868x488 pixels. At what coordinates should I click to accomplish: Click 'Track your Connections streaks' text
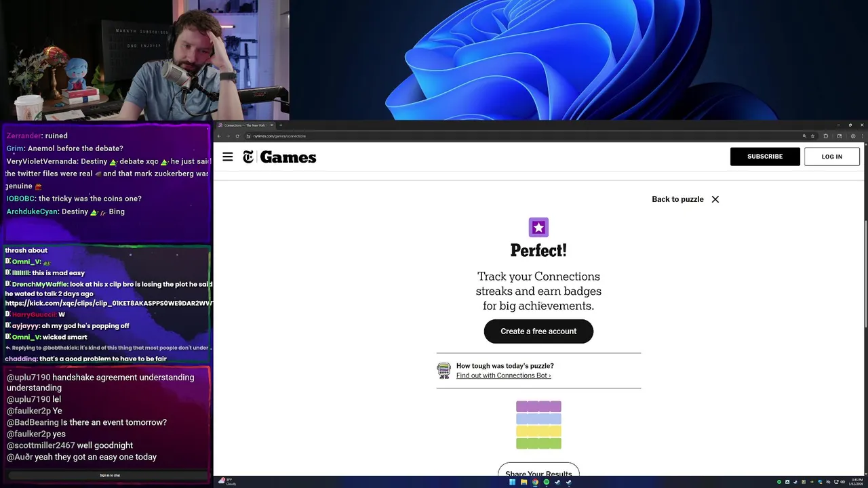(538, 291)
